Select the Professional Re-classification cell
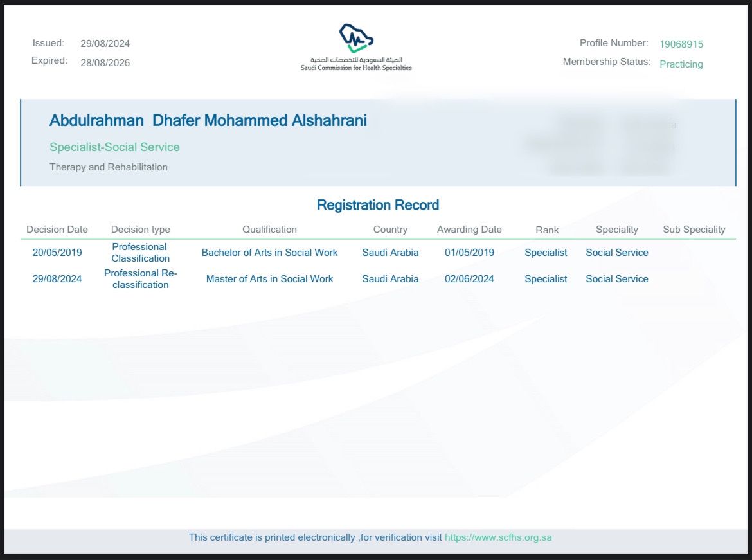The height and width of the screenshot is (560, 752). click(x=141, y=279)
